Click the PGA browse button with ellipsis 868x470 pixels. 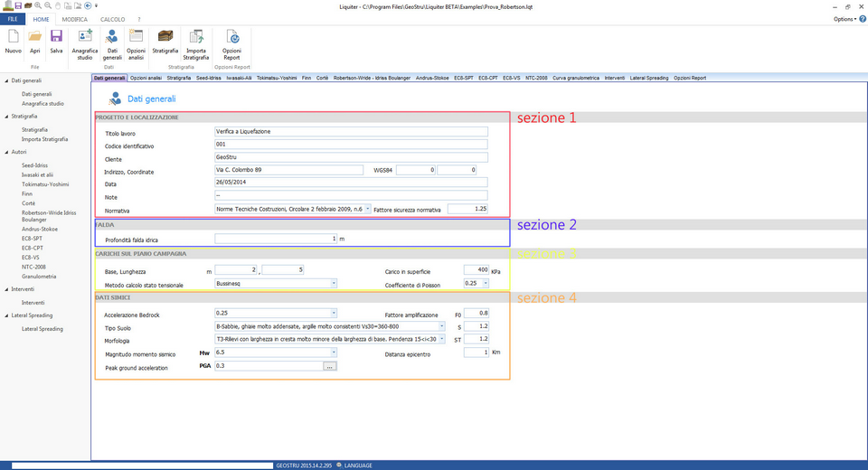pos(330,366)
